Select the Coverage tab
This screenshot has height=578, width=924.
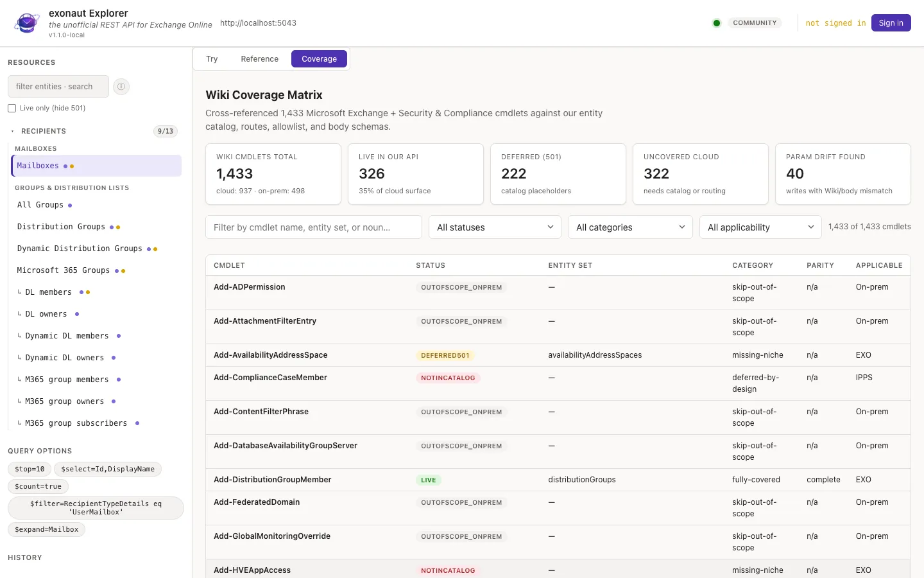click(x=319, y=59)
